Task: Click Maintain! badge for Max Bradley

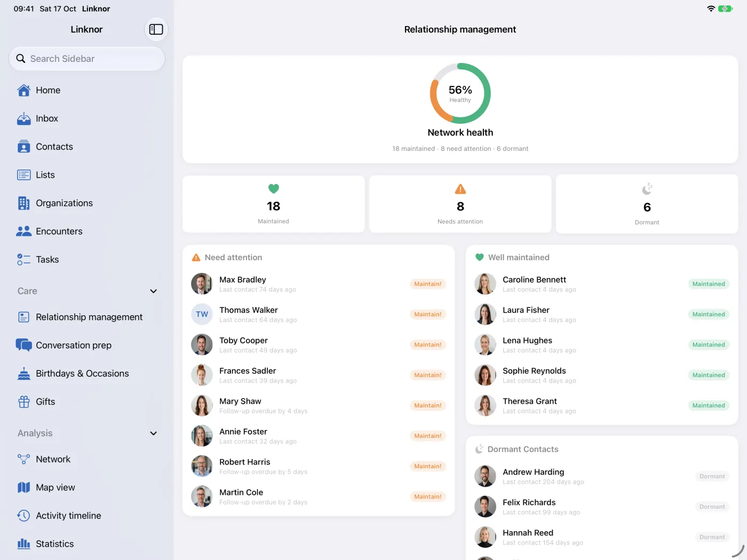Action: tap(428, 284)
